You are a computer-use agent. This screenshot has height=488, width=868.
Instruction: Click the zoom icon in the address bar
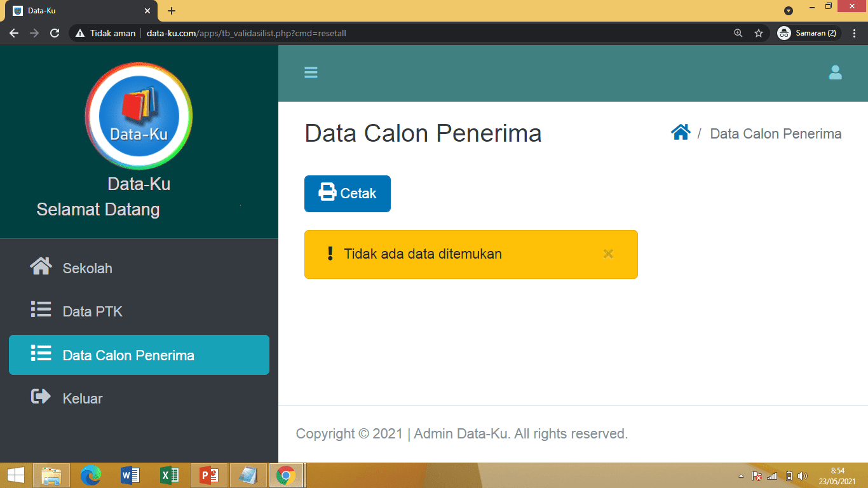click(738, 32)
